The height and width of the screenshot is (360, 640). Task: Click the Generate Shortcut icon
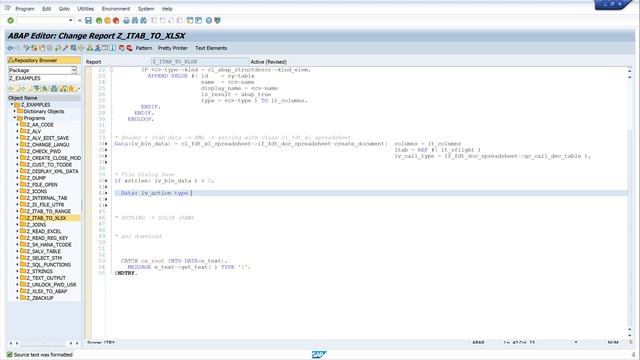pyautogui.click(x=198, y=20)
